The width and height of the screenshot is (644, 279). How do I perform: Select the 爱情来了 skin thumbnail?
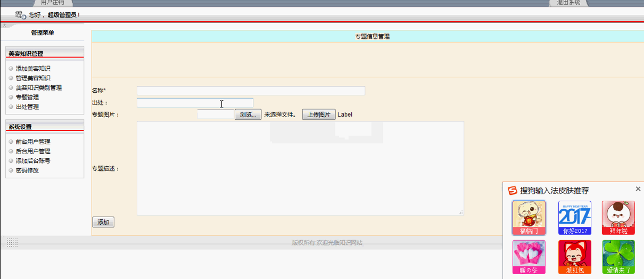click(618, 257)
